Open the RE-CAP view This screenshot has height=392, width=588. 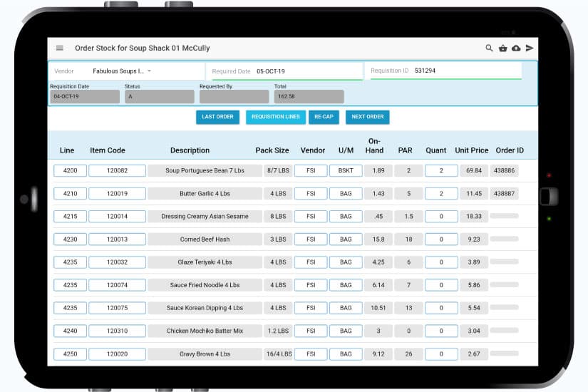coord(324,117)
